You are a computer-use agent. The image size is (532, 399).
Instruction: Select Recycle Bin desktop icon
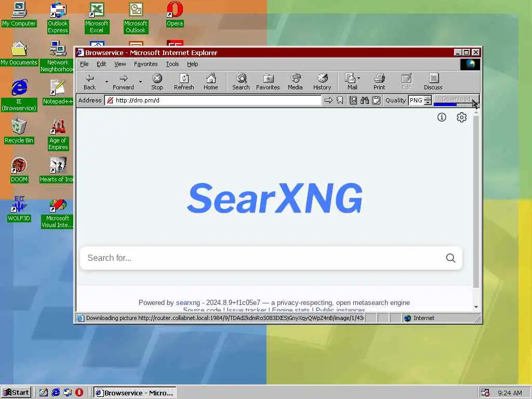(x=19, y=131)
